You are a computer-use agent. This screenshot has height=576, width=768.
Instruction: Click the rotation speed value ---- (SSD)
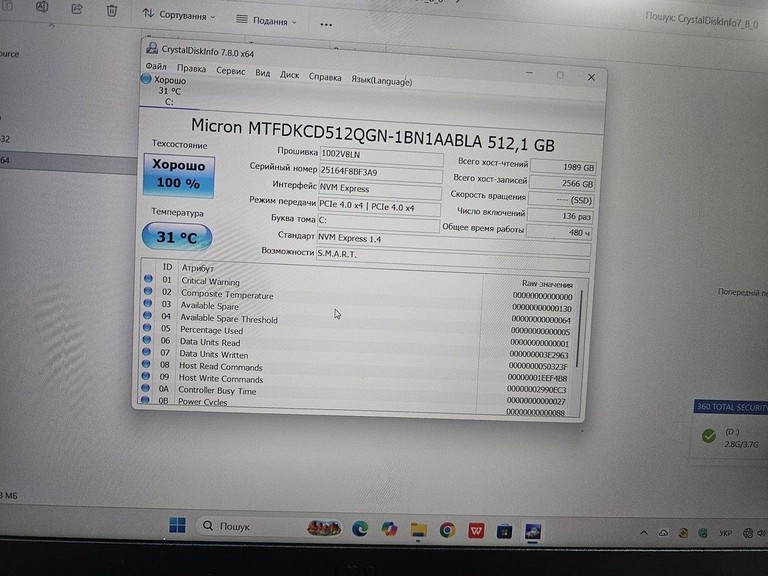click(x=561, y=200)
